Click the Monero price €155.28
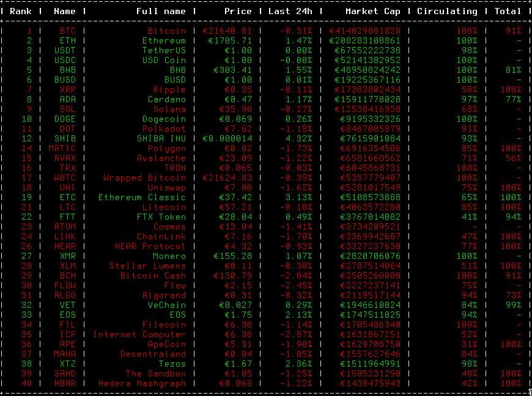The image size is (532, 396). (x=232, y=256)
